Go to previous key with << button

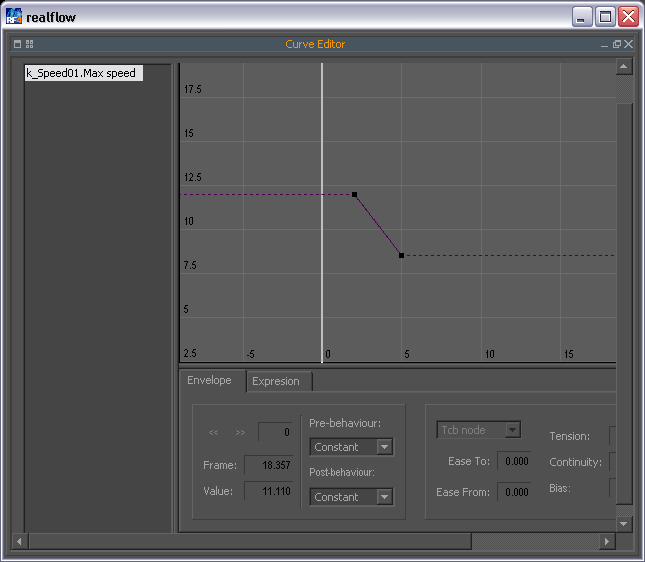click(x=214, y=433)
